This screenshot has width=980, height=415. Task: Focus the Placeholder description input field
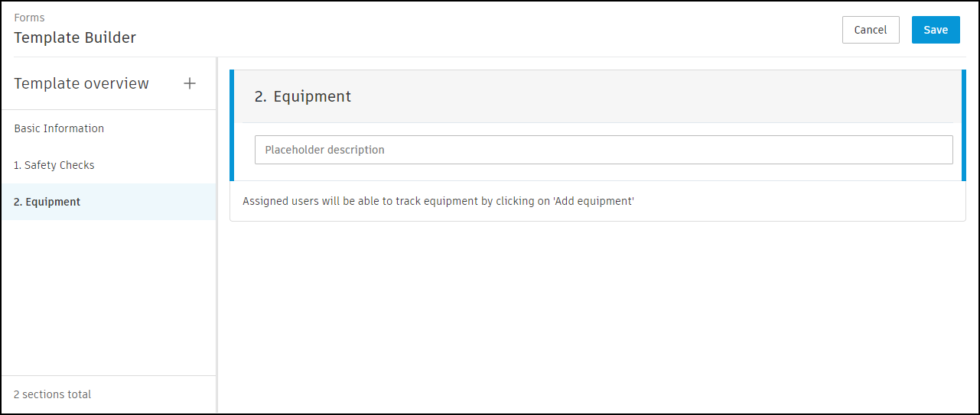pyautogui.click(x=603, y=150)
